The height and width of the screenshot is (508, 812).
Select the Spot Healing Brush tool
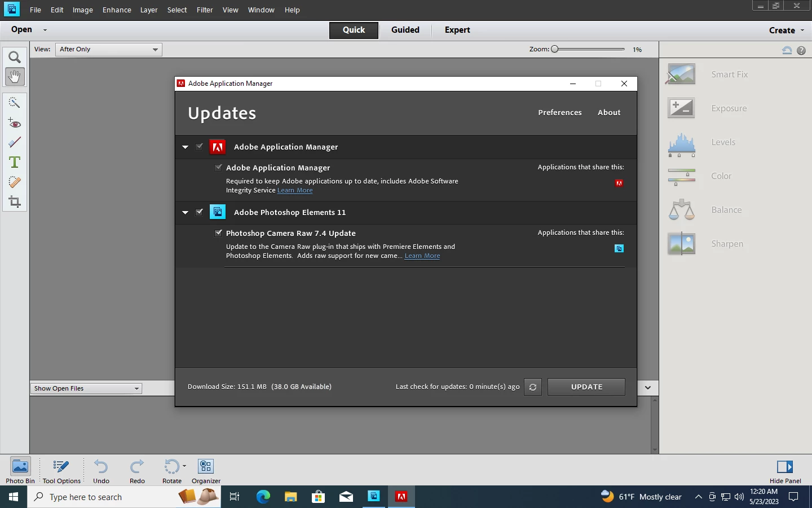point(15,182)
